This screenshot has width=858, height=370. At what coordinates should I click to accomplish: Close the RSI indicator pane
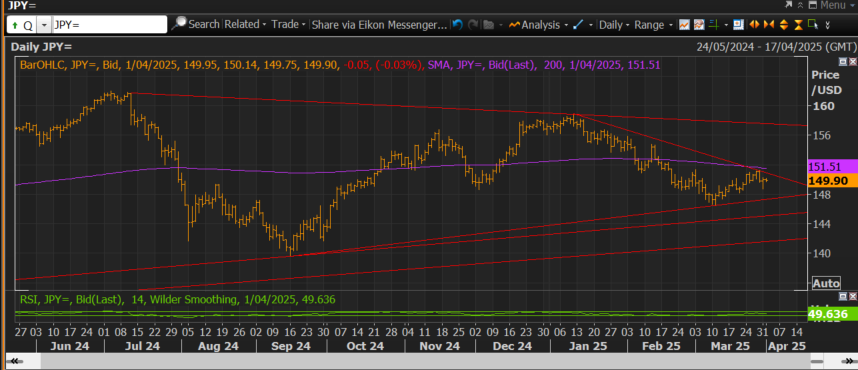pyautogui.click(x=853, y=296)
